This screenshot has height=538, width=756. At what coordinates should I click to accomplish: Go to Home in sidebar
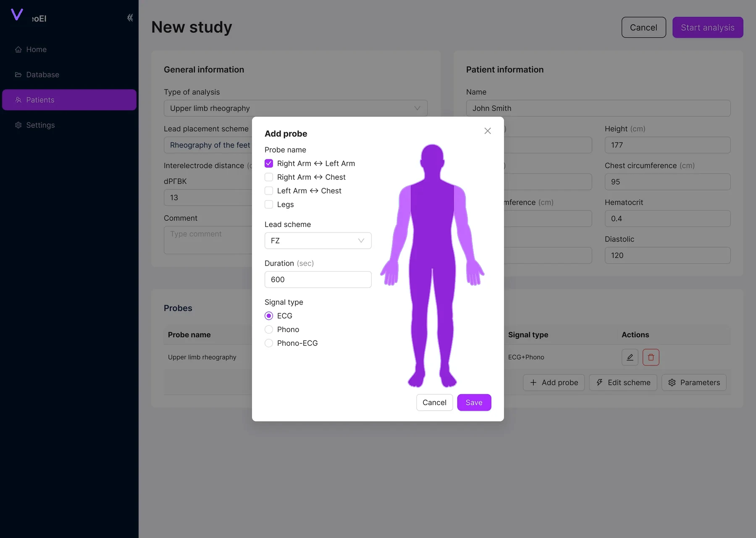[69, 49]
